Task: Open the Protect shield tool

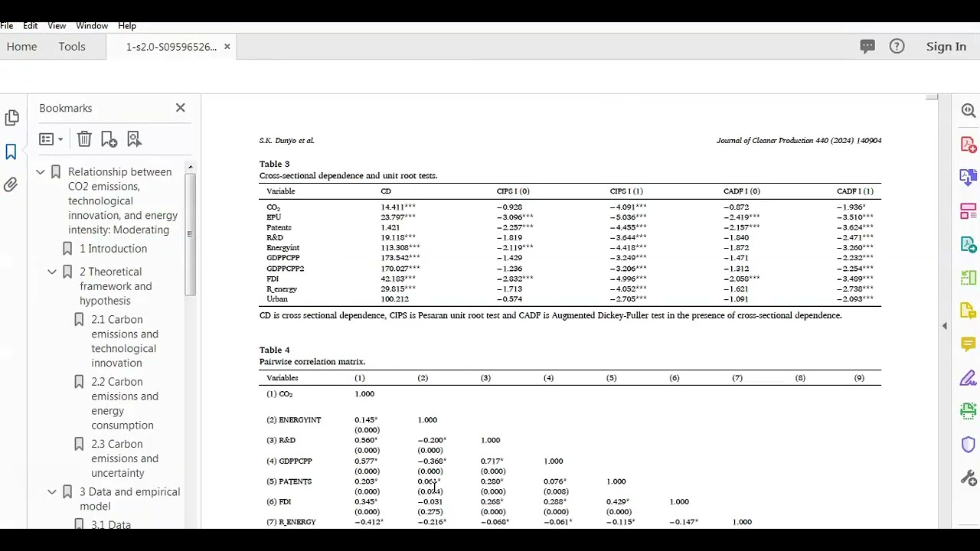Action: point(969,445)
